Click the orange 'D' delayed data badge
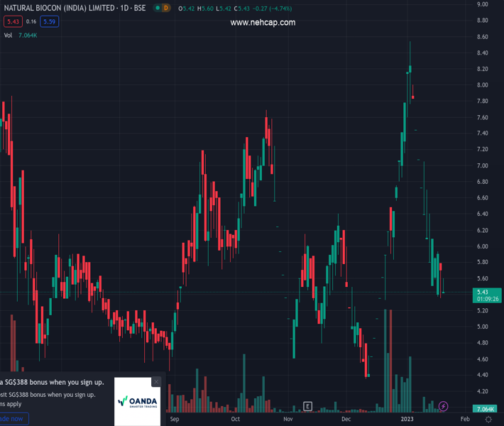Viewport: 504px width, 426px height. click(166, 8)
